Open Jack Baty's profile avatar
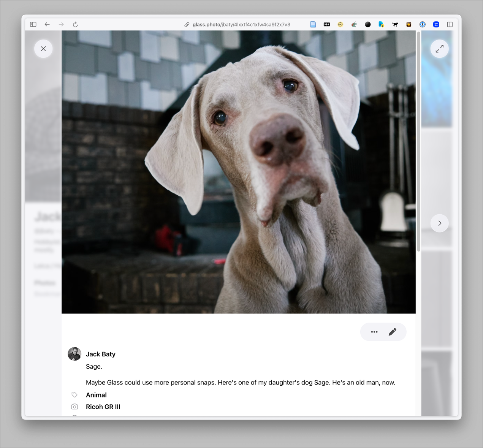Viewport: 483px width, 448px height. tap(74, 354)
